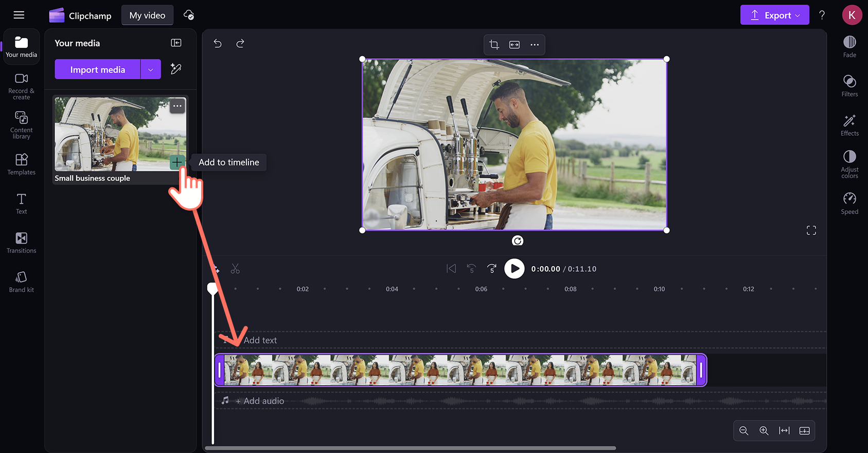Open the help question mark
This screenshot has width=868, height=453.
[822, 15]
